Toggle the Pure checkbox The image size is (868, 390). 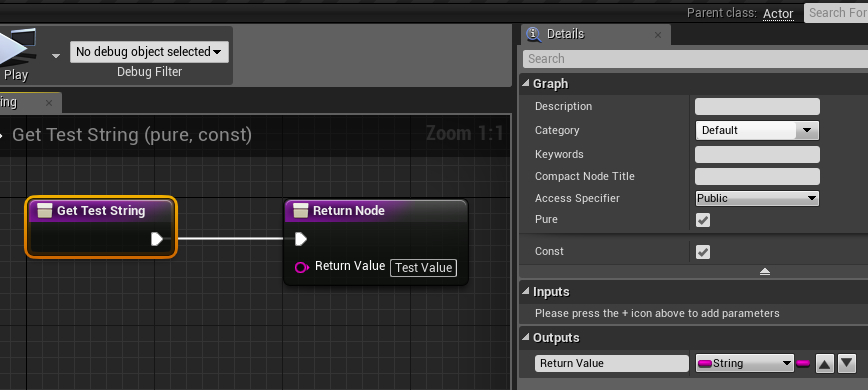tap(702, 220)
